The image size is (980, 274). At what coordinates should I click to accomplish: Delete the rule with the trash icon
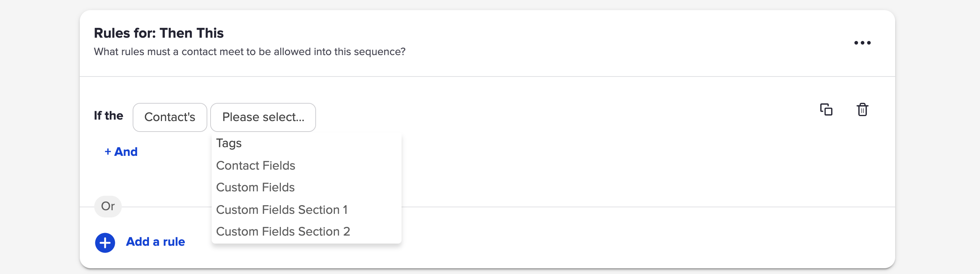(862, 109)
